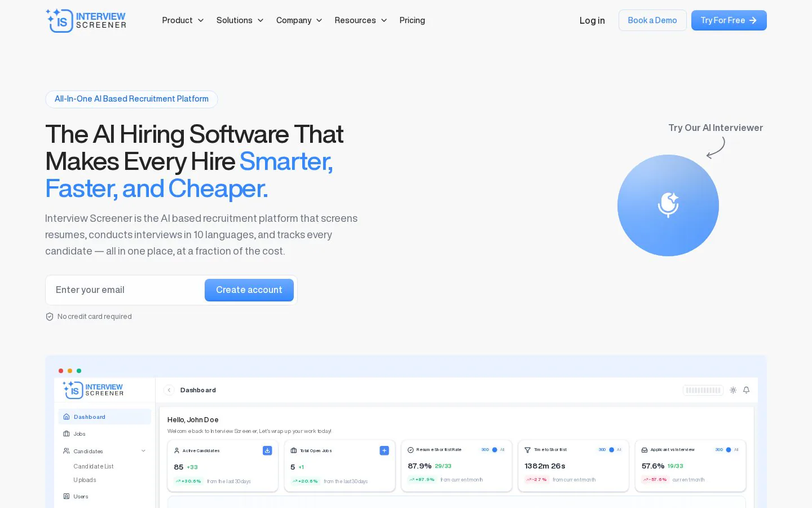The width and height of the screenshot is (812, 508).
Task: Click the Hello, John Doe greeting
Action: [193, 420]
